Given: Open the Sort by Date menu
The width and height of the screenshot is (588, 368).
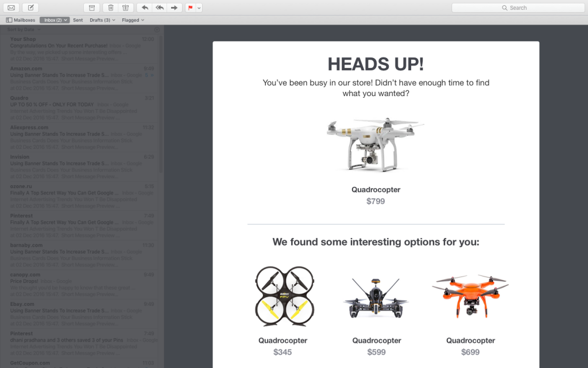Looking at the screenshot, I should [x=24, y=29].
